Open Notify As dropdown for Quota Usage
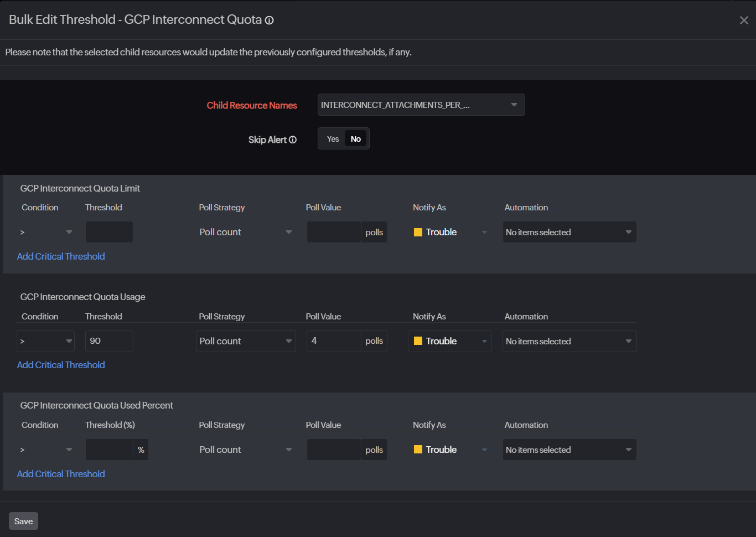756x537 pixels. [449, 341]
